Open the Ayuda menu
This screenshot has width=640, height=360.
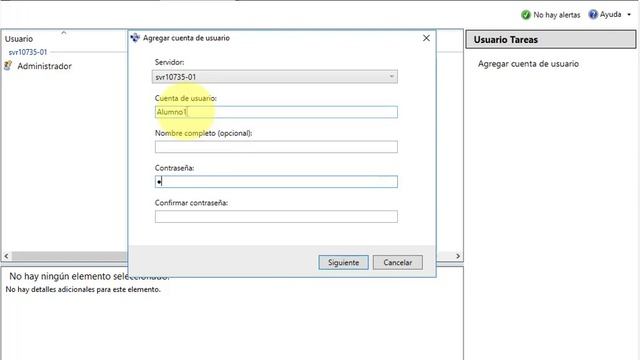[610, 15]
